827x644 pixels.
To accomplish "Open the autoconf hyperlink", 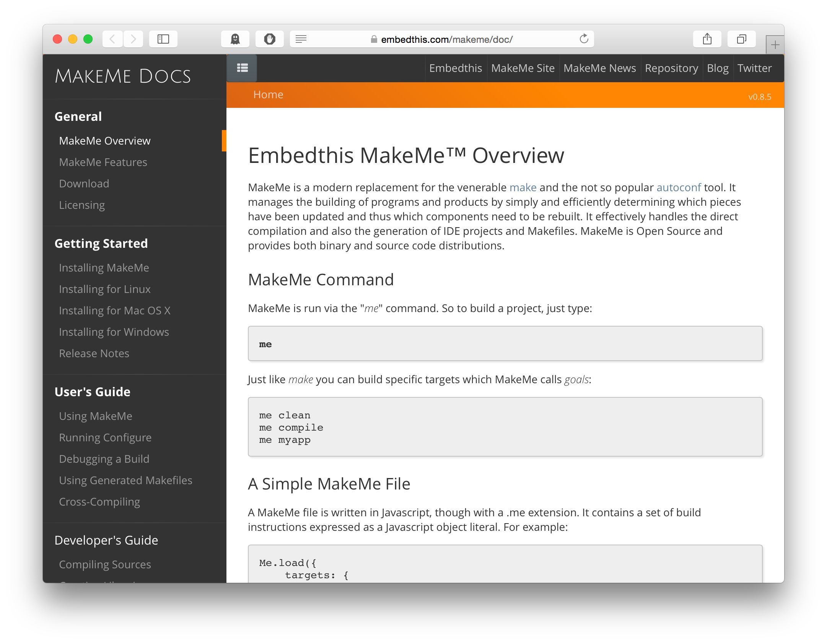I will (679, 187).
